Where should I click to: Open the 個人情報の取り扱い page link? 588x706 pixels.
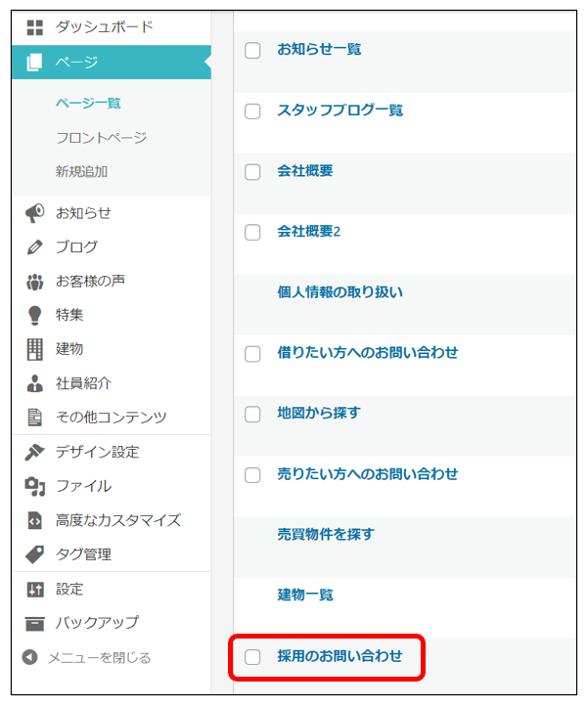pos(339,292)
